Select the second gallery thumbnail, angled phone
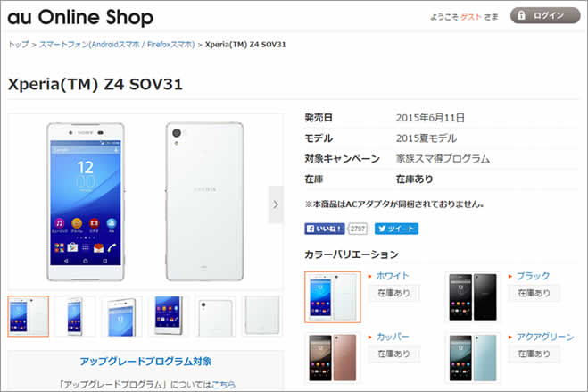The width and height of the screenshot is (588, 392). [75, 316]
